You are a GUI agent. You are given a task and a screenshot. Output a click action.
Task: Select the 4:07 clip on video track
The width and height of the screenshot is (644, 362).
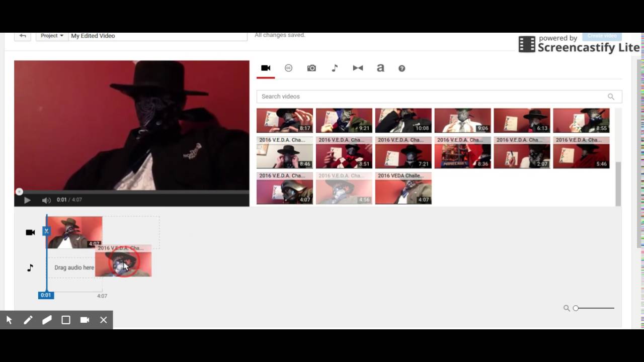pos(74,232)
